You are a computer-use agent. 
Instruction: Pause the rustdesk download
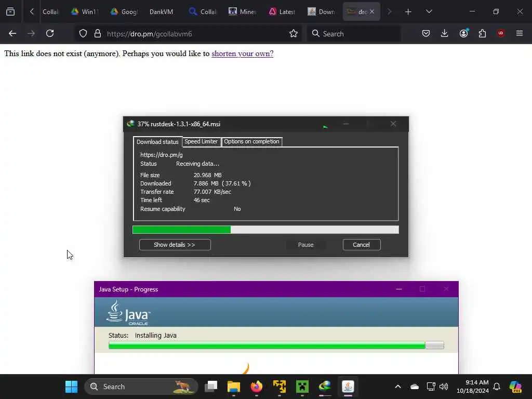(305, 245)
